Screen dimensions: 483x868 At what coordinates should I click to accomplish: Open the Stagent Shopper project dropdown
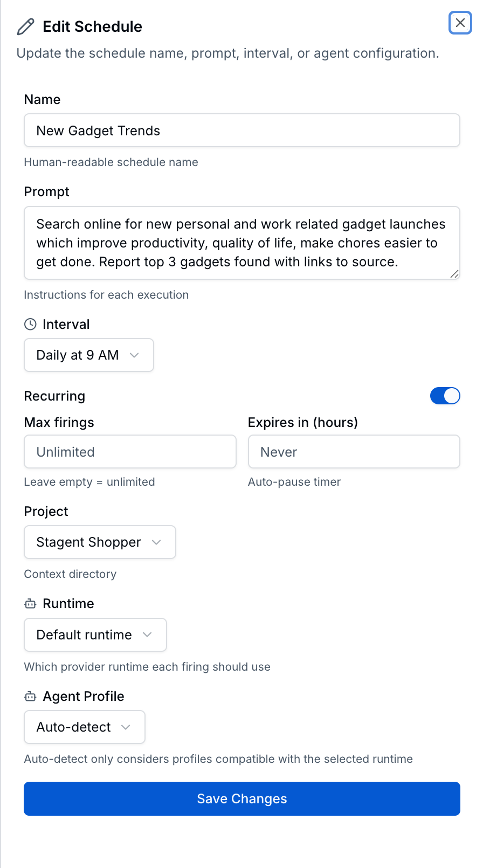tap(100, 542)
